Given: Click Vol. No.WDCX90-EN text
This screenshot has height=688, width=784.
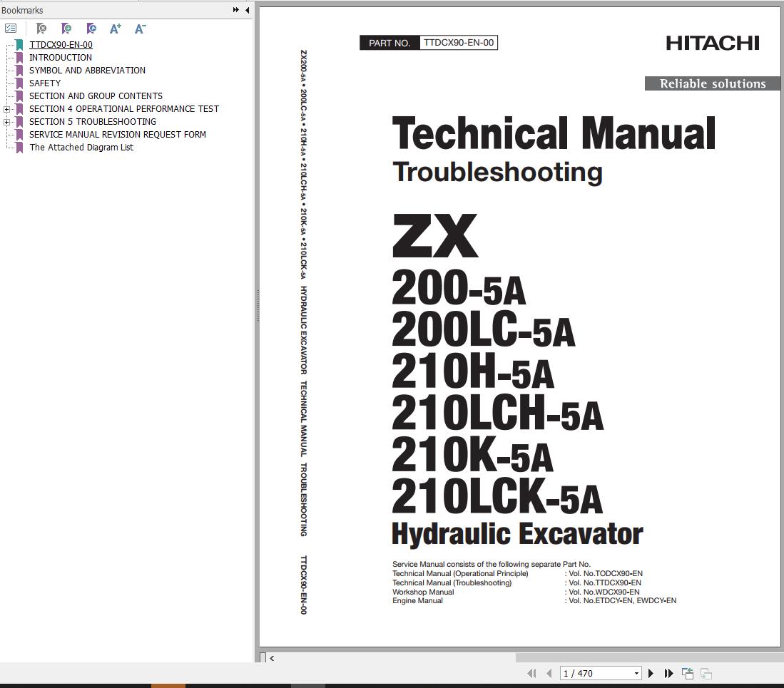Looking at the screenshot, I should (x=604, y=592).
